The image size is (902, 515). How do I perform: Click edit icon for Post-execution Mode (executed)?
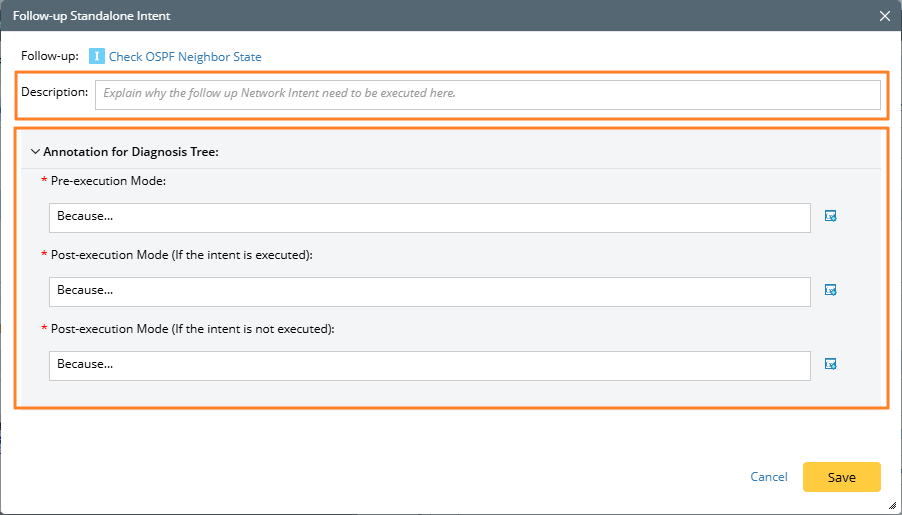(830, 290)
